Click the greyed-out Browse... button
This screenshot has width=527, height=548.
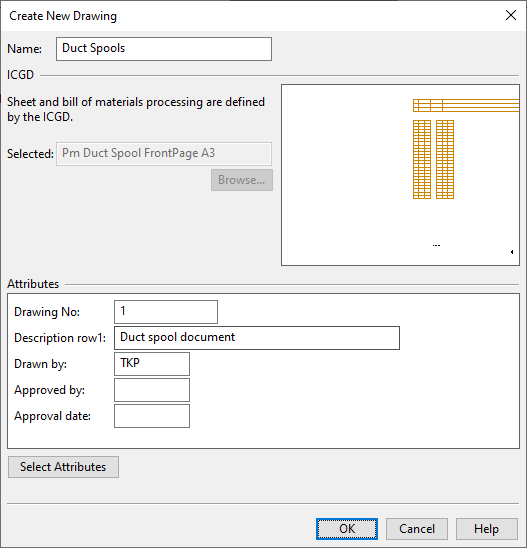pos(241,180)
